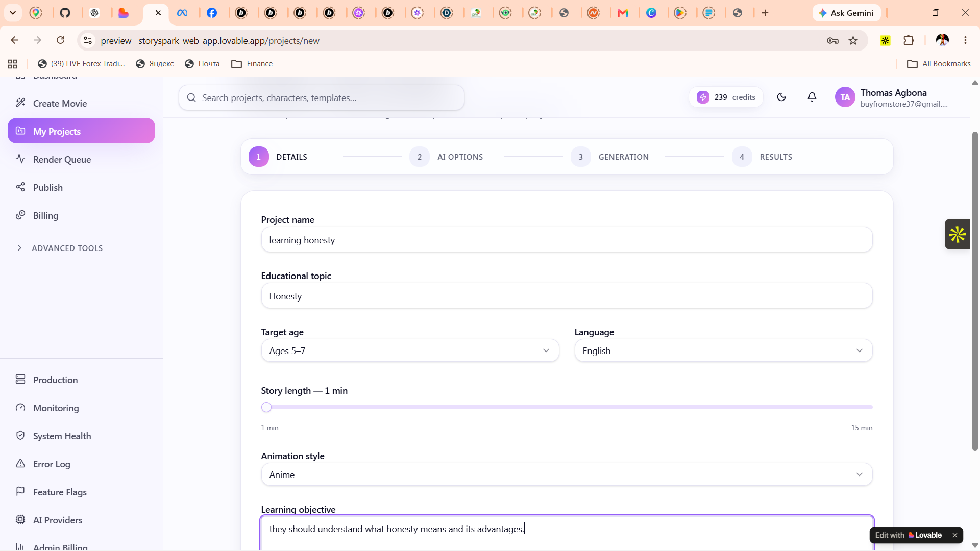Open the Publish share icon
Image resolution: width=980 pixels, height=551 pixels.
tap(20, 187)
